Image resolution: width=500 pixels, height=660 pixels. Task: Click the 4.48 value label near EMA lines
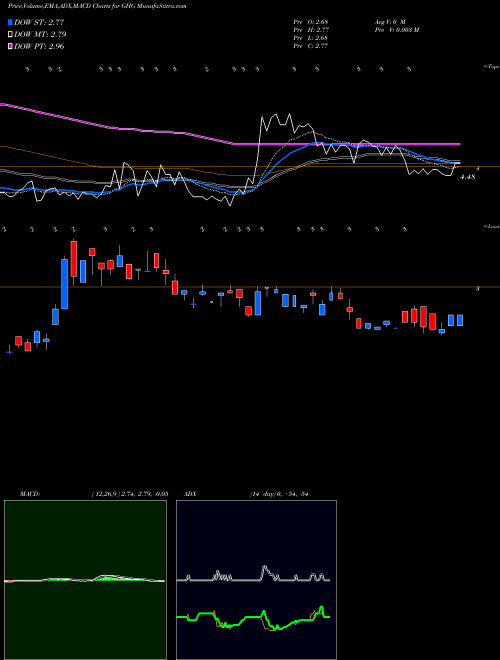click(x=468, y=177)
